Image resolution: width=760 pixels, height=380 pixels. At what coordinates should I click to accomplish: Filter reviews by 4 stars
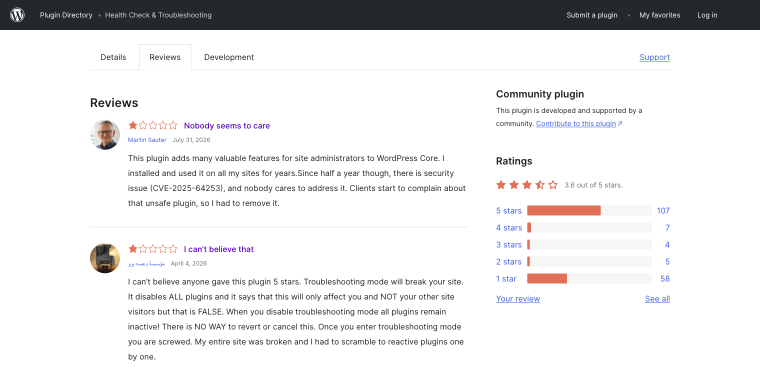pos(509,228)
